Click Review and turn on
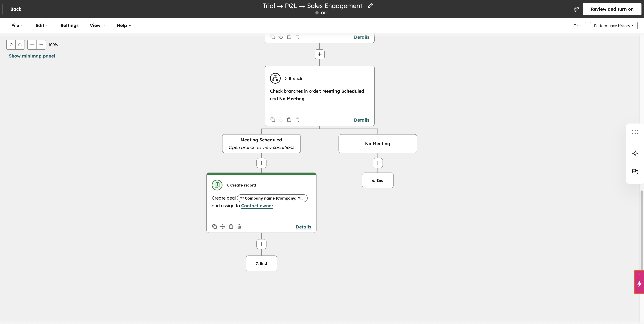The image size is (644, 324). [x=612, y=9]
